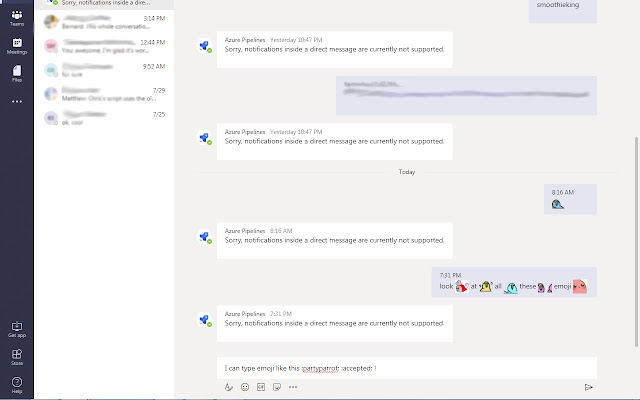Screen dimensions: 640x400
Task: Select chat preview 'Sorry, notifications inside a dire...'
Action: [x=106, y=3]
